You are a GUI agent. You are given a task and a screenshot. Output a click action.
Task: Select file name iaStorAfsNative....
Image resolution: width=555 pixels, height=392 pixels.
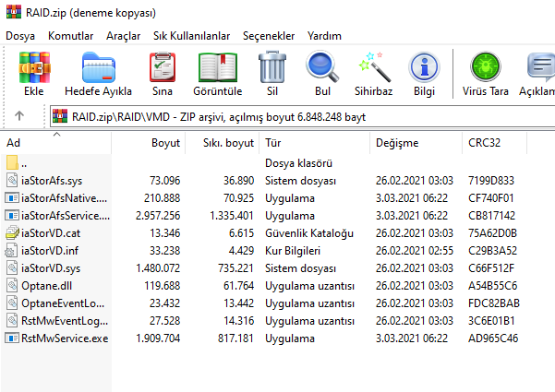[x=64, y=198]
